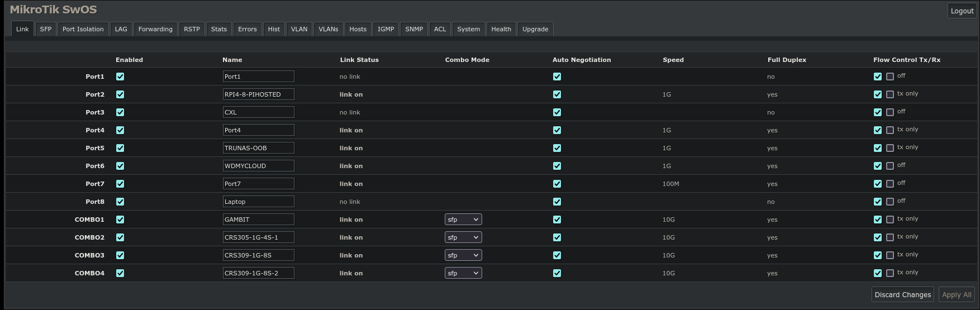Click the Logout button
This screenshot has height=310, width=980.
[962, 11]
